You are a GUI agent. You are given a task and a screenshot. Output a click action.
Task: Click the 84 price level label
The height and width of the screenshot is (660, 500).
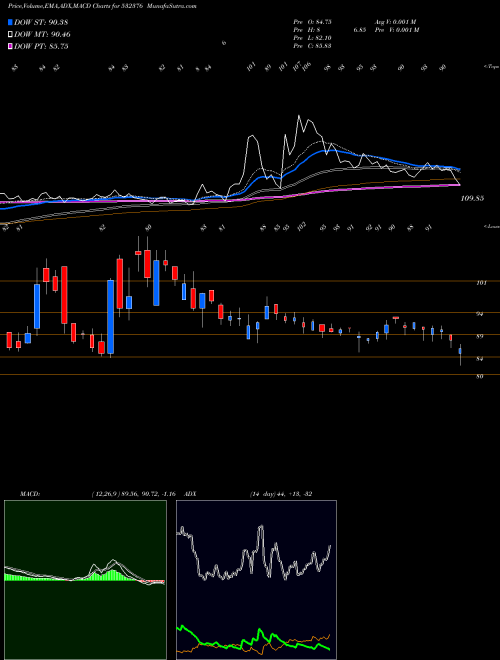click(480, 359)
